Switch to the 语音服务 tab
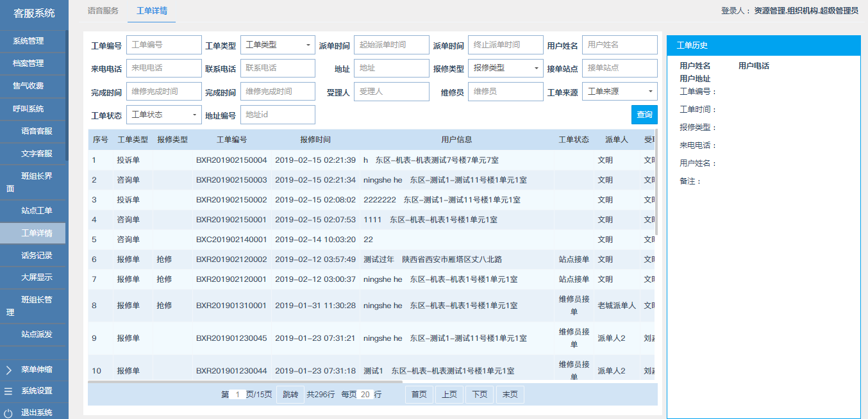 pyautogui.click(x=103, y=11)
